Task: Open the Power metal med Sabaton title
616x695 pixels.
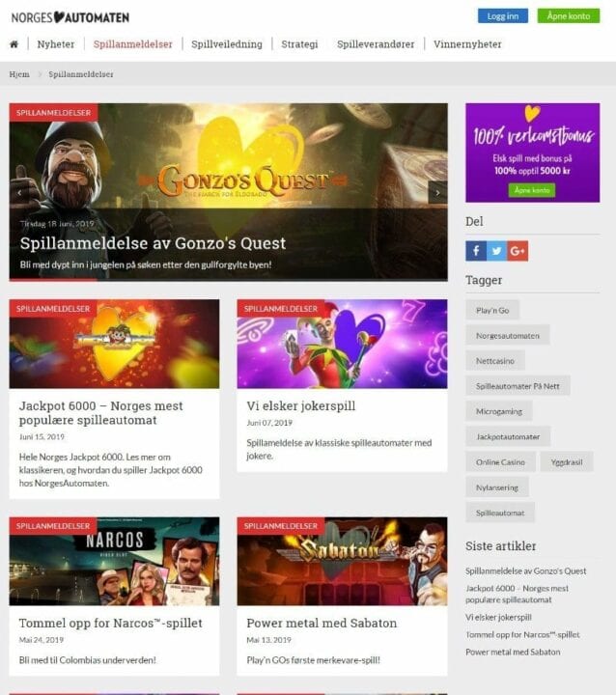Action: [x=322, y=623]
